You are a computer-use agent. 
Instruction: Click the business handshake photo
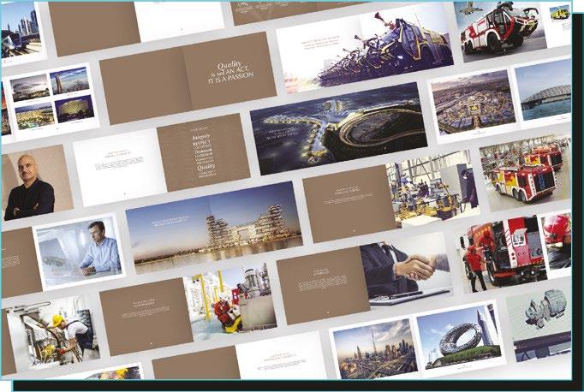pos(406,270)
